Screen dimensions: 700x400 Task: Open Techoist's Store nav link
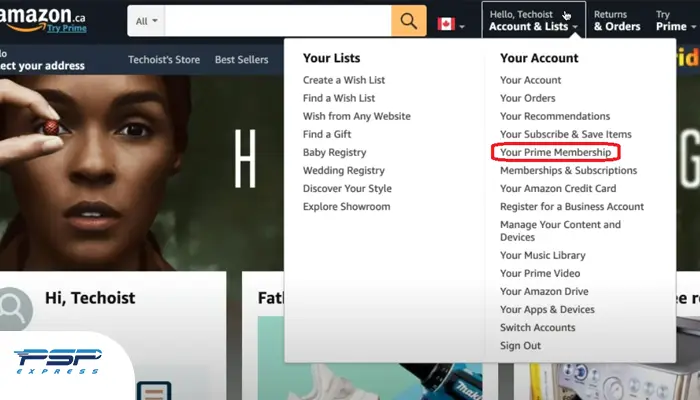[164, 59]
